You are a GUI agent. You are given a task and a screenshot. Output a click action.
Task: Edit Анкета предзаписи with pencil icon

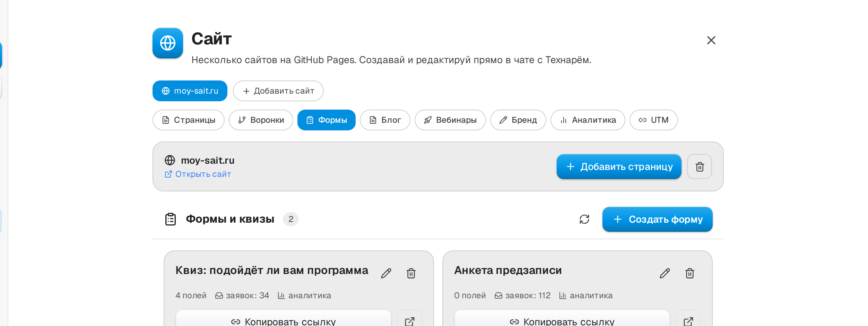point(665,273)
